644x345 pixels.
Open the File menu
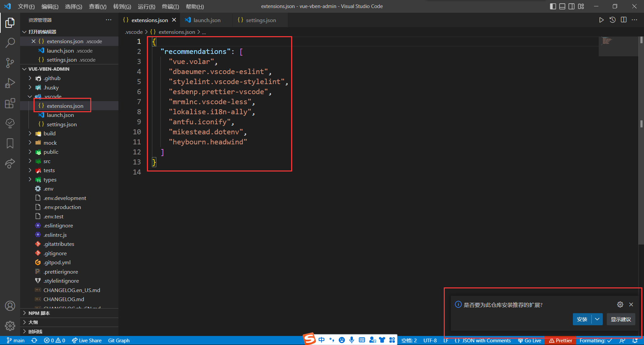click(x=26, y=6)
